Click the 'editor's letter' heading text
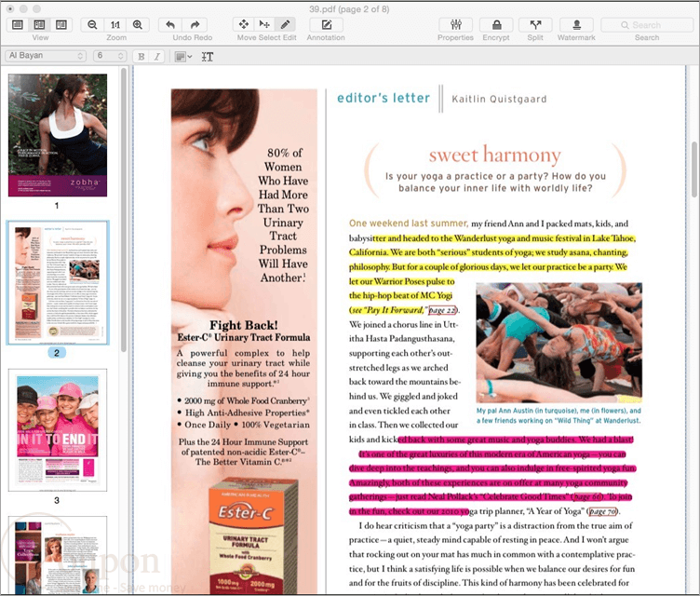700x596 pixels. point(384,98)
